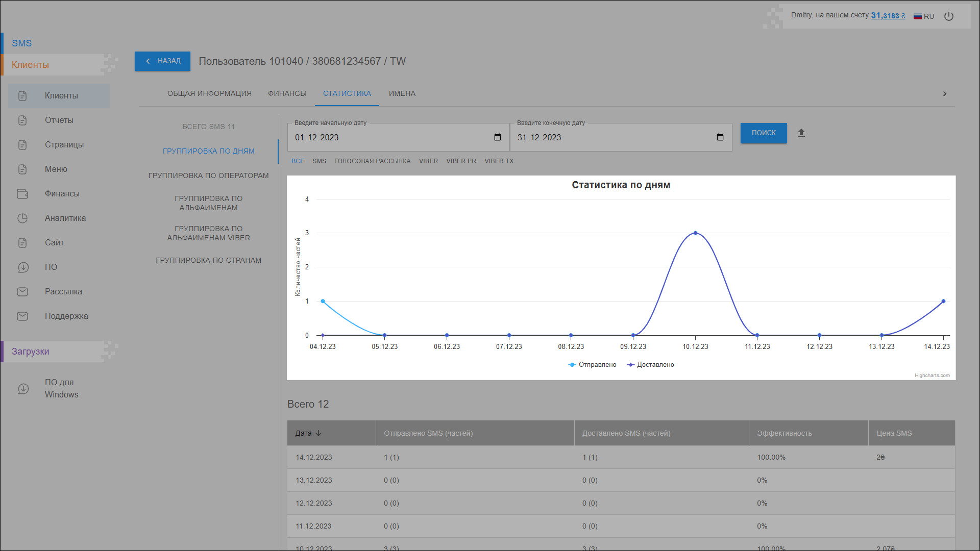The width and height of the screenshot is (980, 551).
Task: Click the account balance link 31,3183
Action: [x=888, y=16]
